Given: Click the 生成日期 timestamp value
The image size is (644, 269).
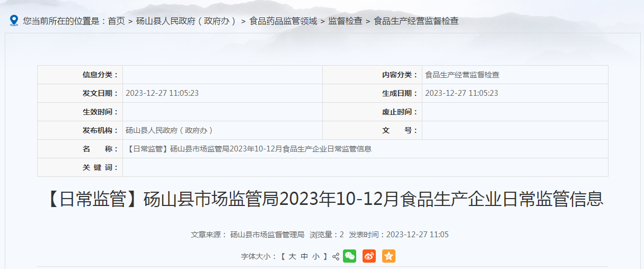Looking at the screenshot, I should [x=462, y=93].
